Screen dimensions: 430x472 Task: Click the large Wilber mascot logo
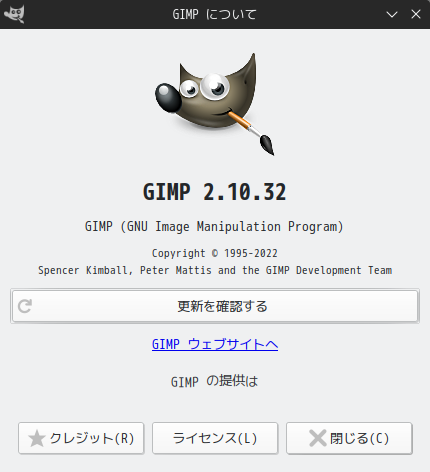click(x=214, y=104)
